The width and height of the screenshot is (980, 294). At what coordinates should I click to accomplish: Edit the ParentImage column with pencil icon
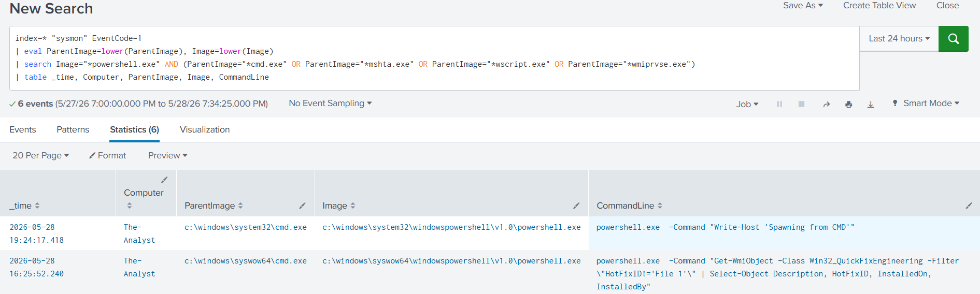(302, 205)
